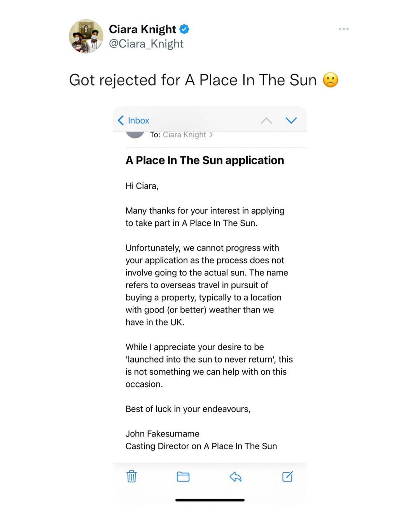Click the compose new message icon
420x526 pixels.
coord(287,476)
